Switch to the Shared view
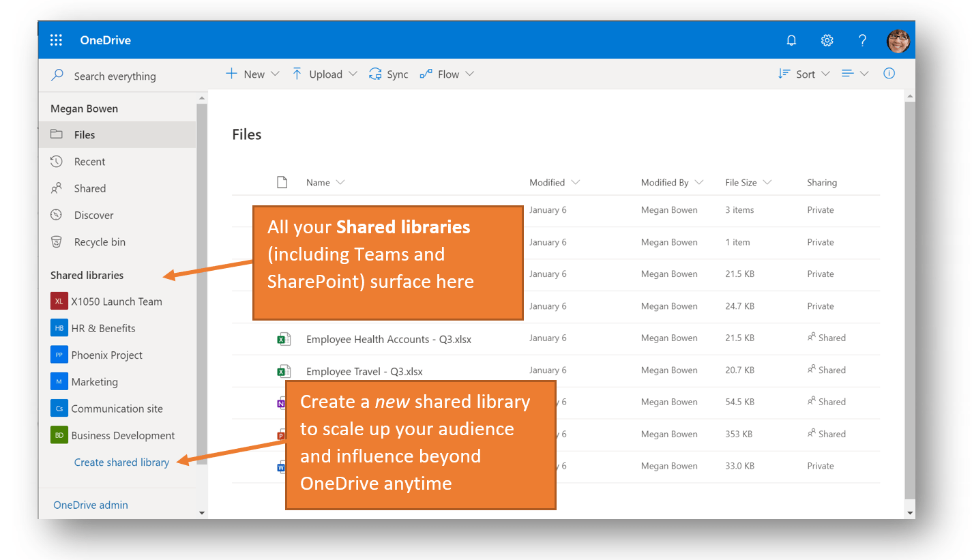The height and width of the screenshot is (560, 972). point(89,188)
